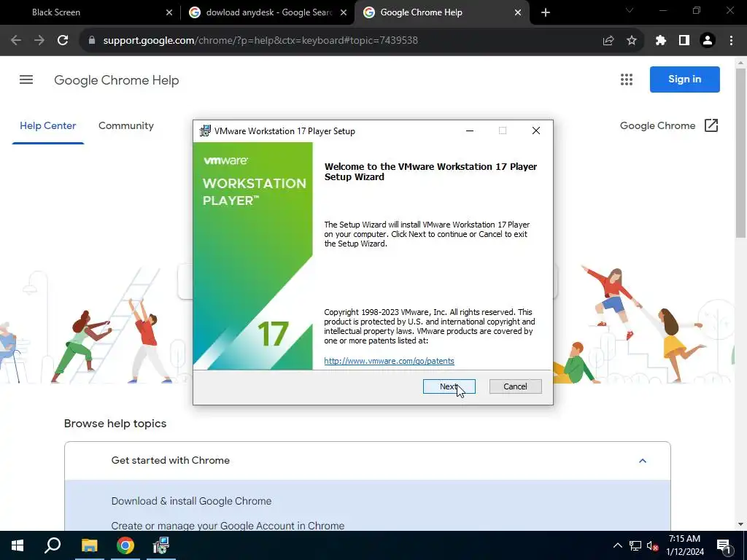Open the Windows Start menu
Viewport: 747px width, 560px height.
tap(18, 545)
